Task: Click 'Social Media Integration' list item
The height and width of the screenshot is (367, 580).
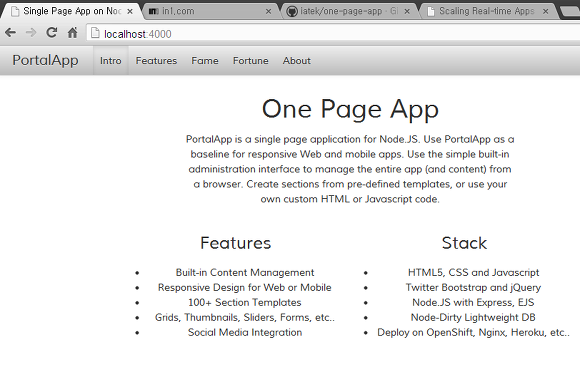Action: pyautogui.click(x=245, y=332)
